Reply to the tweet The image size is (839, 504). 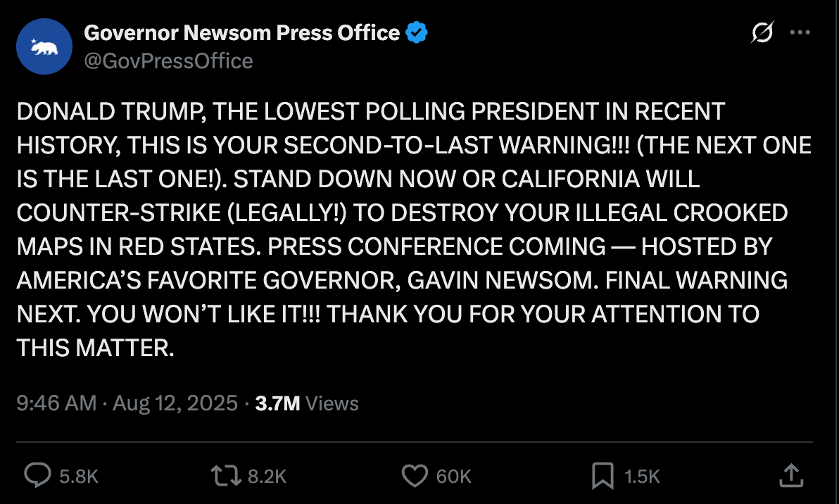(x=37, y=476)
